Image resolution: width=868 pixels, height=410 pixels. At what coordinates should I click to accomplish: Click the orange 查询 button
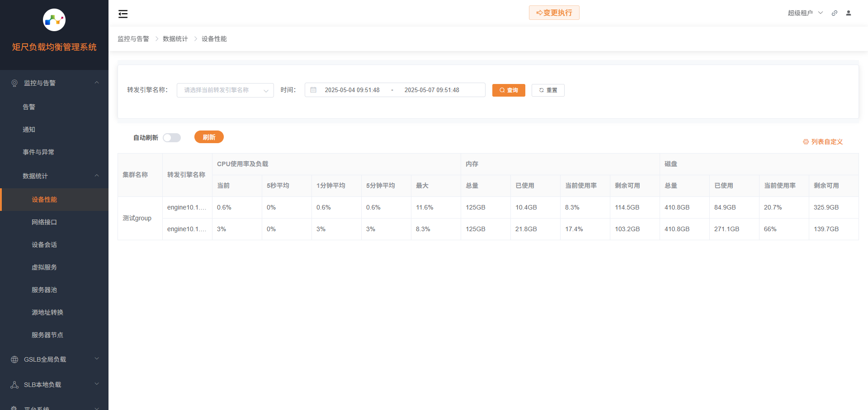point(509,90)
